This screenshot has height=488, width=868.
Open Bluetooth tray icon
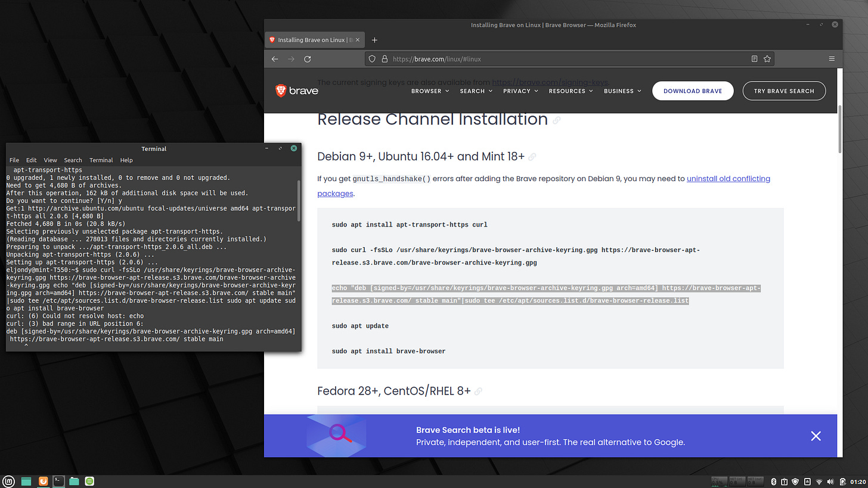click(773, 481)
